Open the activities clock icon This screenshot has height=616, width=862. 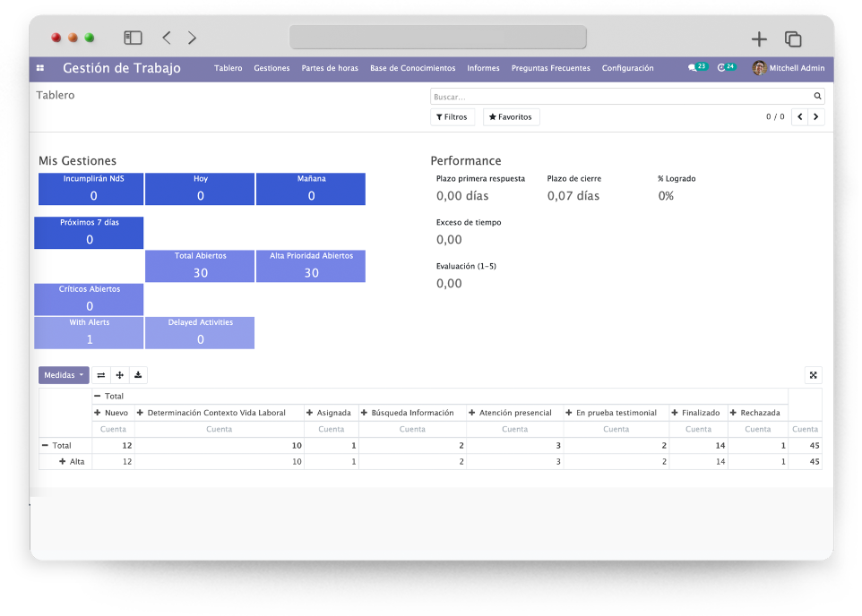pos(722,68)
